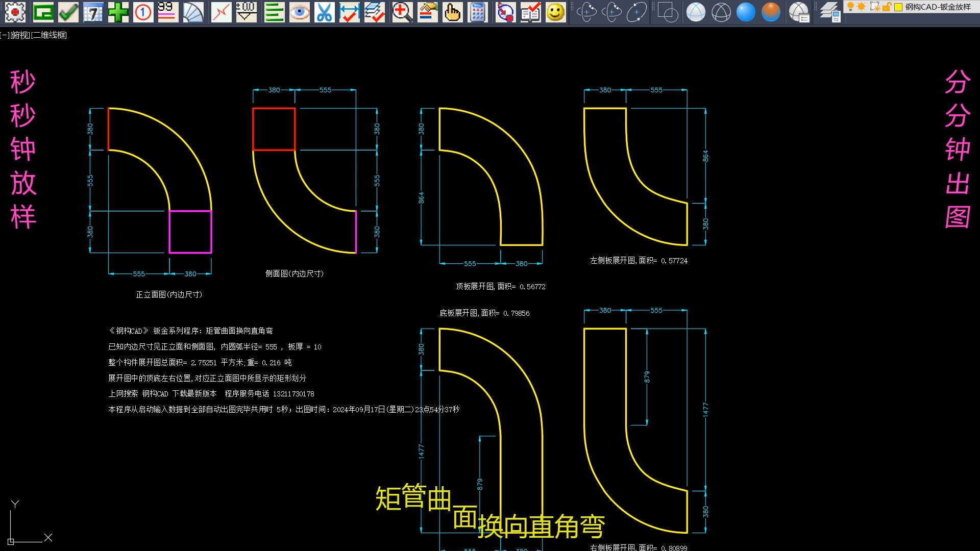Toggle layer on/off lightbulb icon
980x551 pixels.
coord(850,7)
